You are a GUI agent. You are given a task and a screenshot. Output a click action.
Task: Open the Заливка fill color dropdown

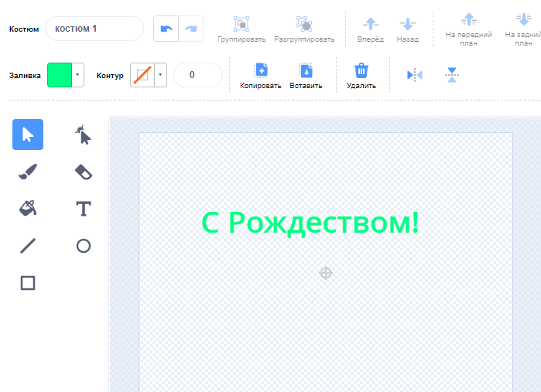[x=78, y=75]
